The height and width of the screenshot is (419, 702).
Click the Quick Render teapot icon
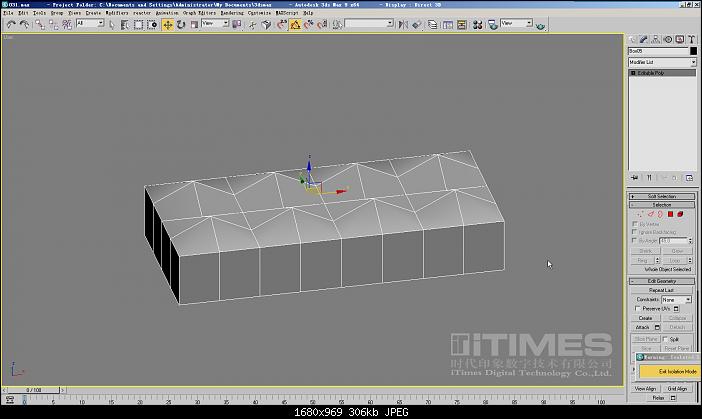coord(540,26)
